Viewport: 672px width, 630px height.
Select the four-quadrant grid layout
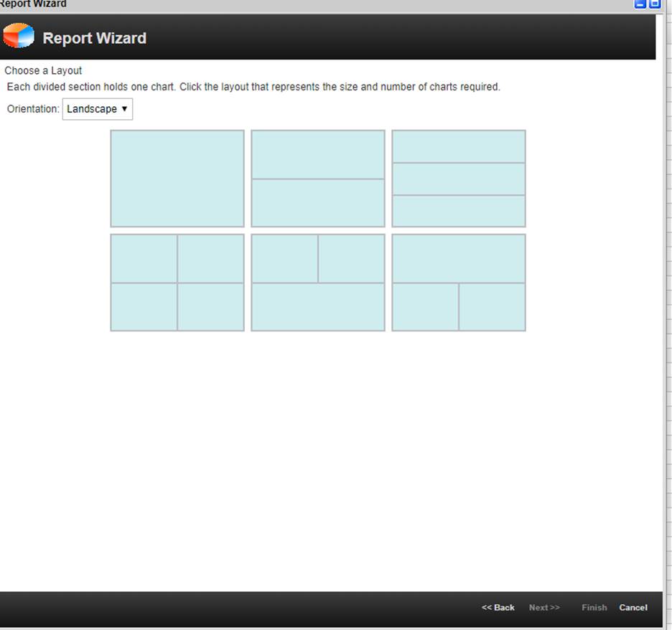click(x=177, y=283)
